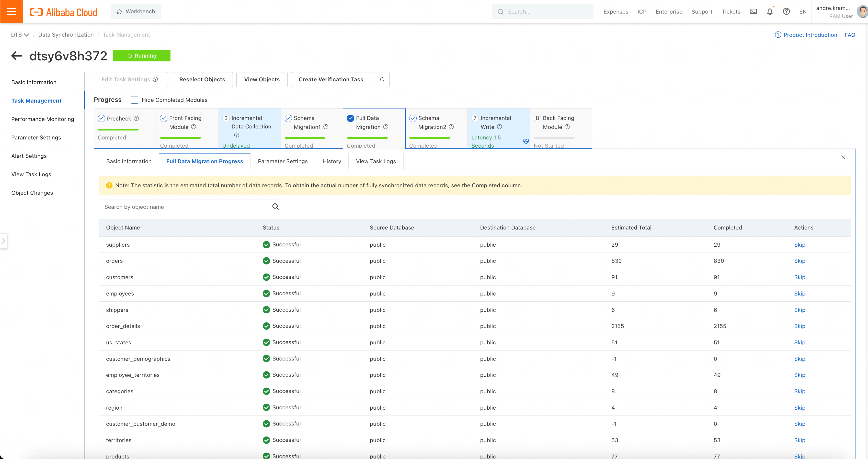
Task: Open the andre.kram... account menu
Action: point(834,12)
